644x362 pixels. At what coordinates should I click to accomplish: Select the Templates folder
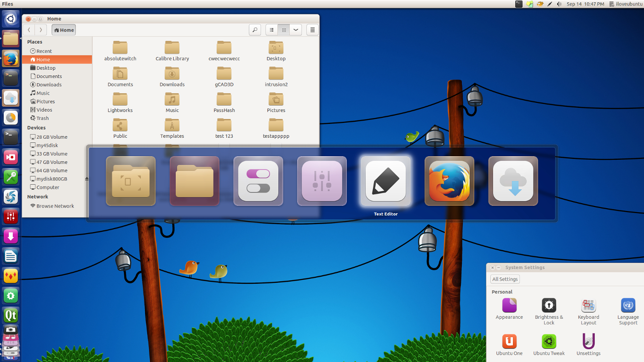tap(172, 128)
